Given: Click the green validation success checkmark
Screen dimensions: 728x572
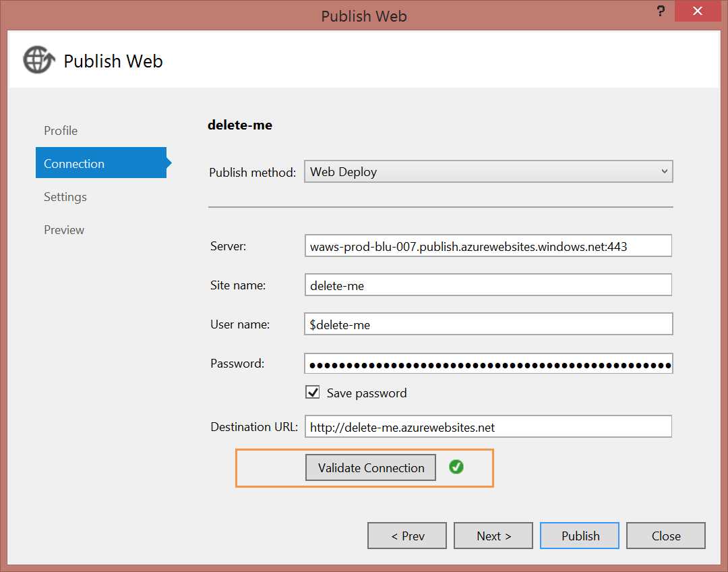Looking at the screenshot, I should coord(456,467).
